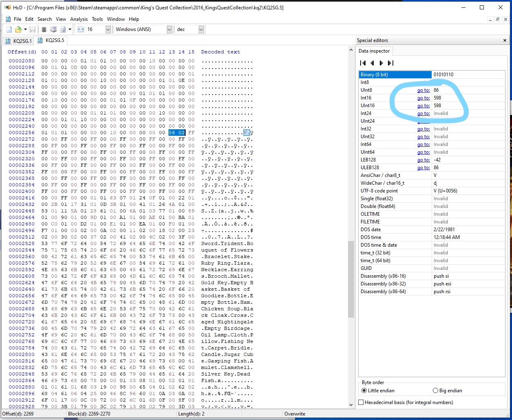
Task: Open the Analysis menu
Action: 79,19
